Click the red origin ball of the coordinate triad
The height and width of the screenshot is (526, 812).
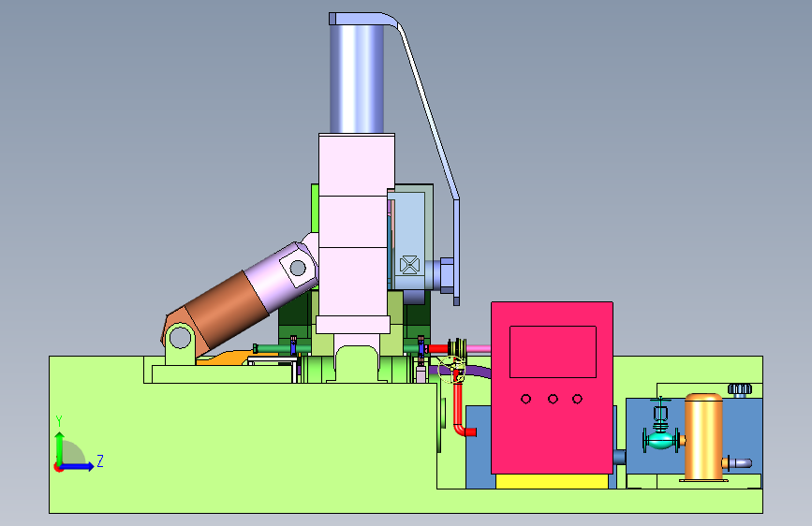[58, 467]
